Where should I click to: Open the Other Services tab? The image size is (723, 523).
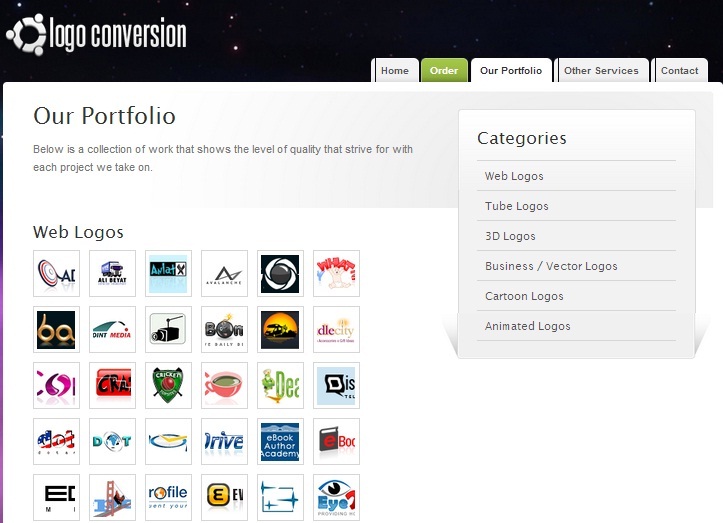tap(601, 71)
